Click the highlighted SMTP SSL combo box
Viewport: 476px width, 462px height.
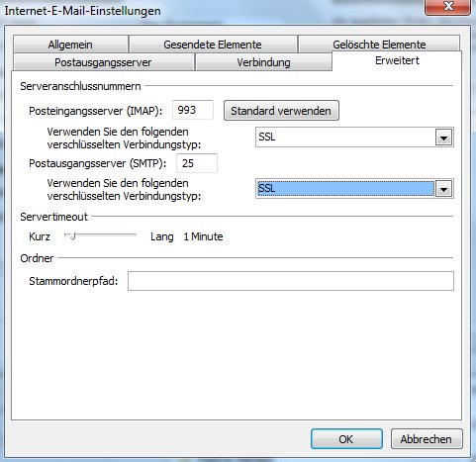[x=354, y=189]
